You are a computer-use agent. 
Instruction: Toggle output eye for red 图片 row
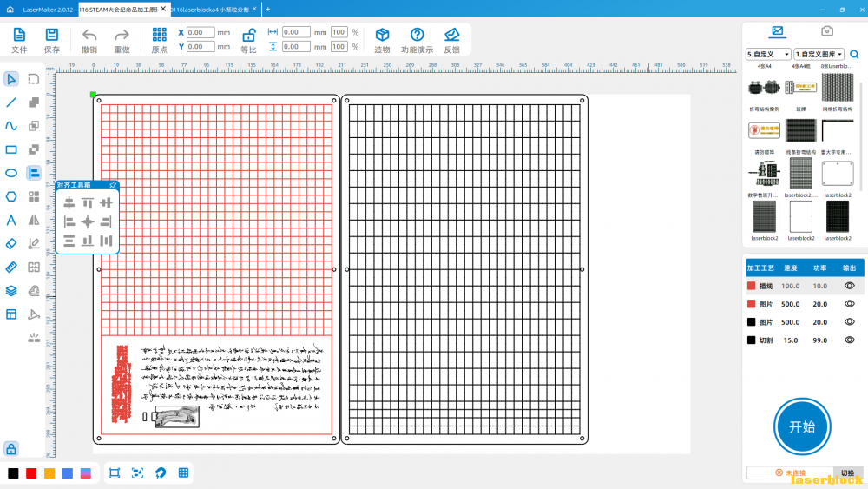(x=849, y=304)
